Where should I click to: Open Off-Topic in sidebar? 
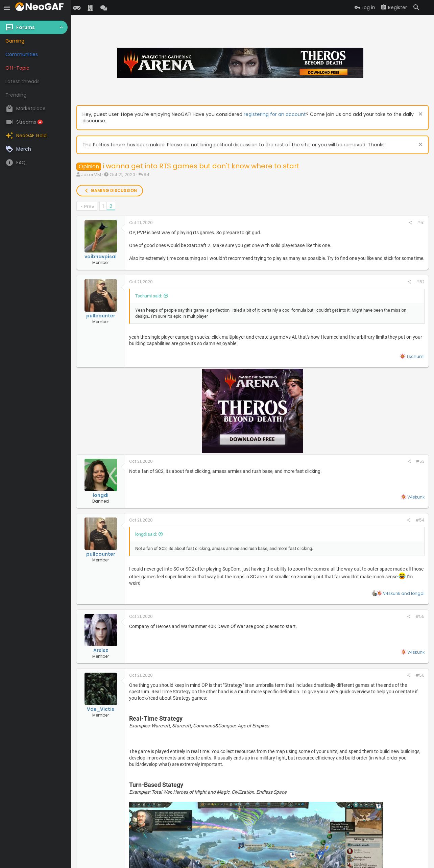(17, 68)
